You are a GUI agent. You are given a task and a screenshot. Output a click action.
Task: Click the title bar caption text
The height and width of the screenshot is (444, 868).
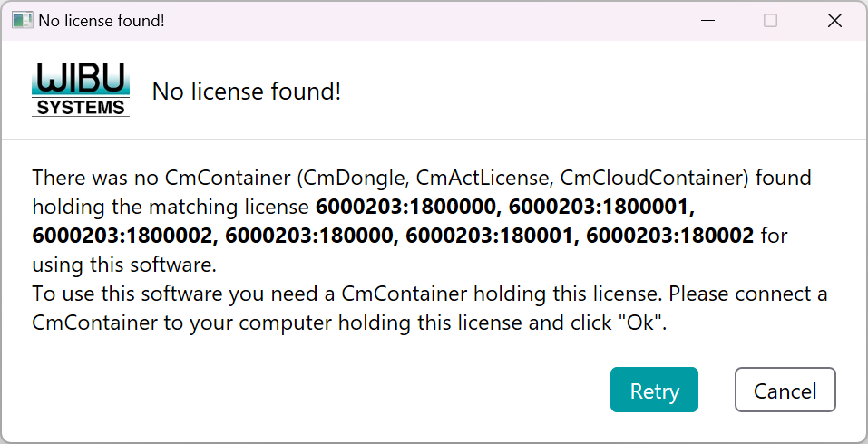click(102, 20)
